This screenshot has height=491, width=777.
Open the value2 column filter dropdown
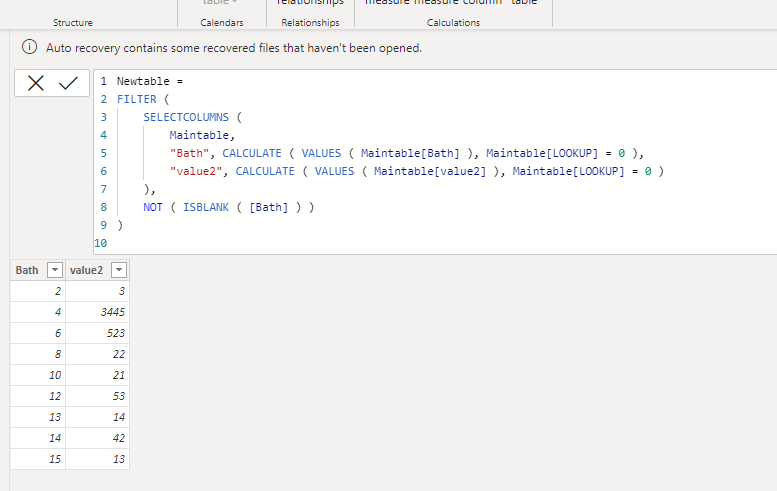[x=119, y=270]
